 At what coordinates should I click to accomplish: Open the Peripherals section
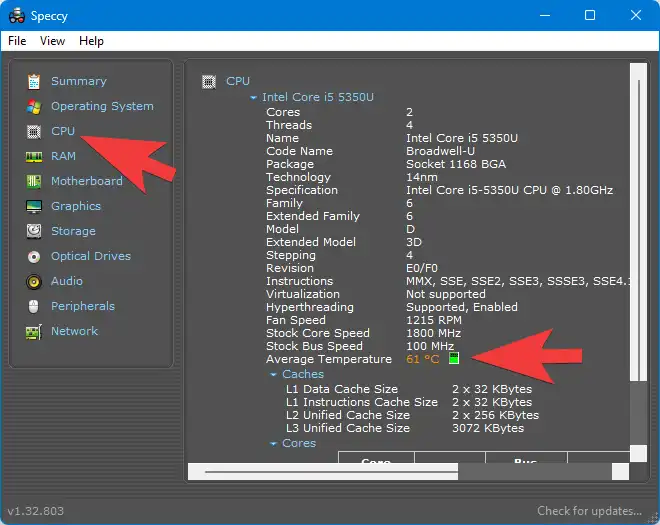click(x=82, y=306)
